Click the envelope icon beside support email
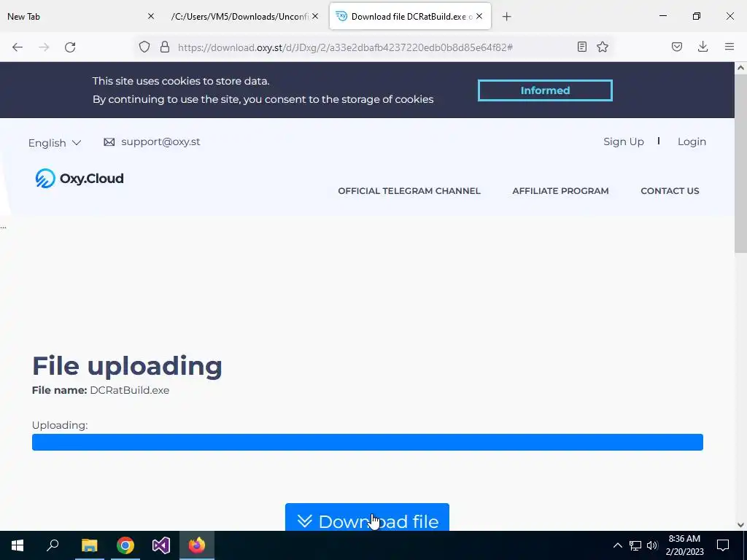Viewport: 747px width, 560px height. 109,142
